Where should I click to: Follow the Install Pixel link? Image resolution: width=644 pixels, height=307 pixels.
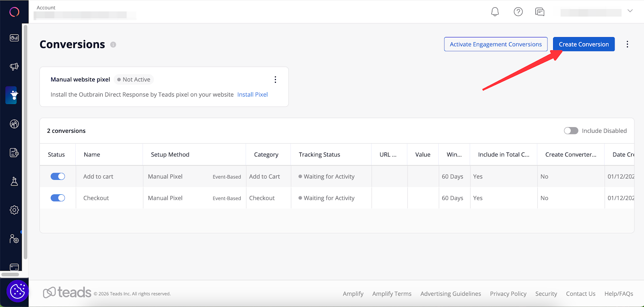[252, 95]
